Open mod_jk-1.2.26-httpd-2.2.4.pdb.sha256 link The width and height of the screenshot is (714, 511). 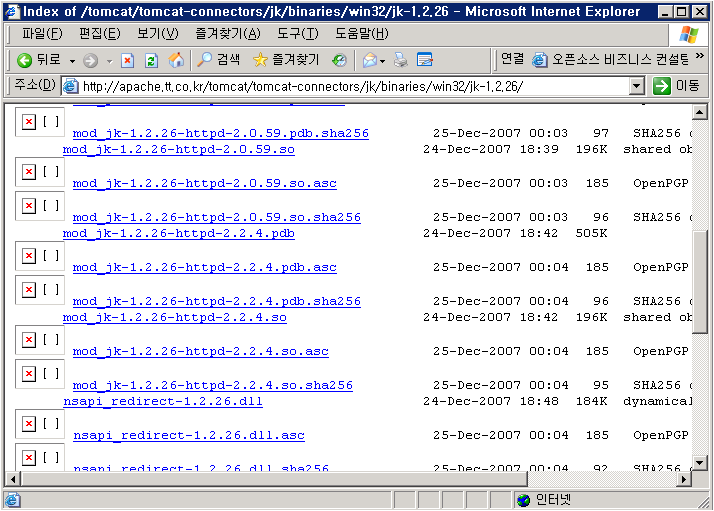pyautogui.click(x=217, y=301)
